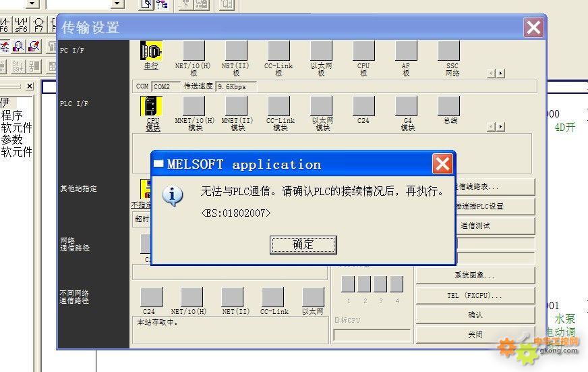Click the COM2 port value field
The height and width of the screenshot is (372, 588).
pos(166,86)
